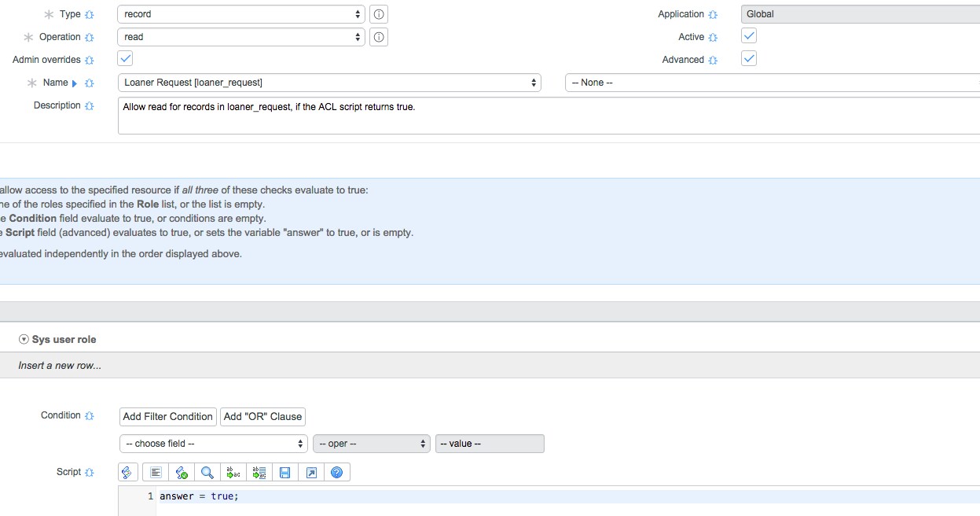
Task: Toggle syntax highlighting icon in Script toolbar
Action: [129, 472]
